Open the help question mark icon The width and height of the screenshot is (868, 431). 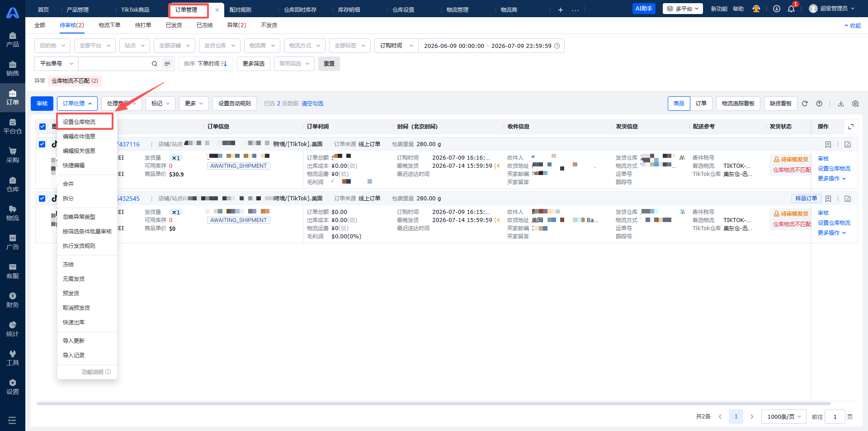pos(819,104)
